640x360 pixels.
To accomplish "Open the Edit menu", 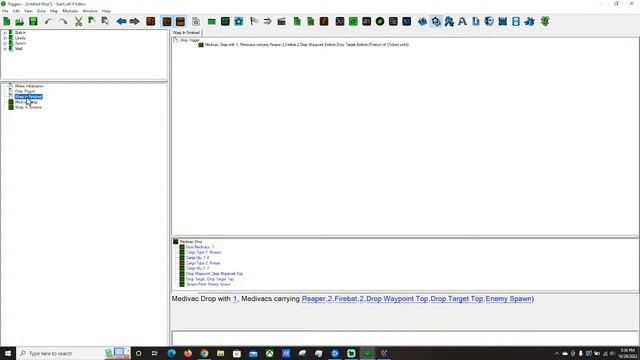I will 16,11.
